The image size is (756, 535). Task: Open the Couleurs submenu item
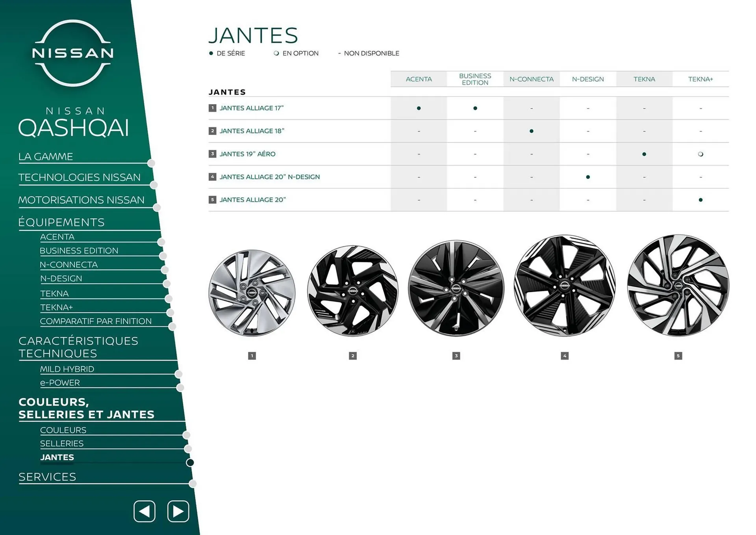point(63,430)
